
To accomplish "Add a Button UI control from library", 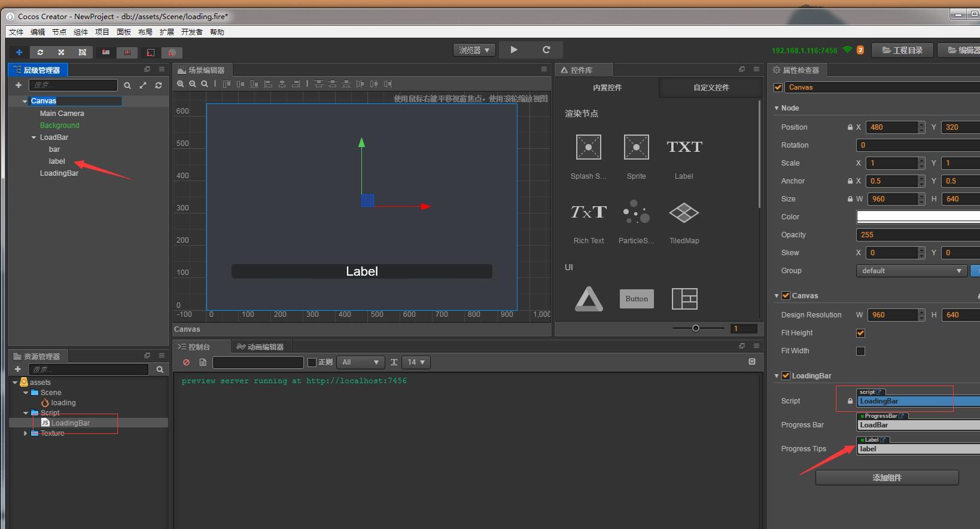I will [637, 299].
